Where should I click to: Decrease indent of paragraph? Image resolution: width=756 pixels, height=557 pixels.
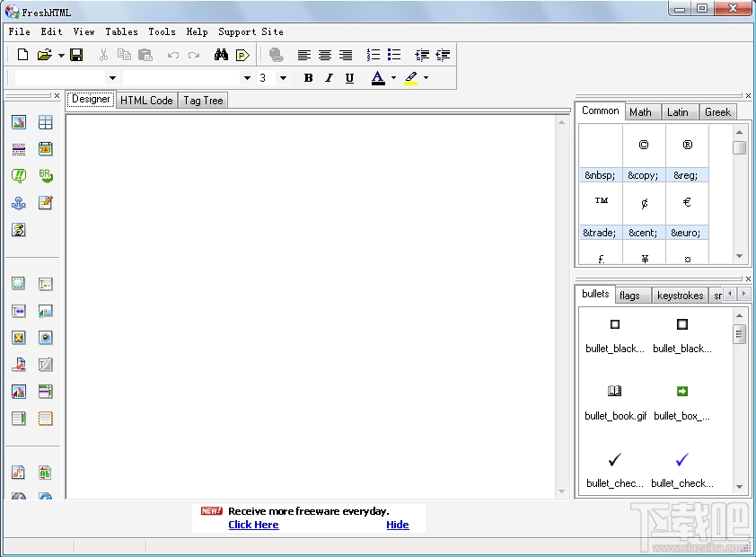[x=443, y=55]
